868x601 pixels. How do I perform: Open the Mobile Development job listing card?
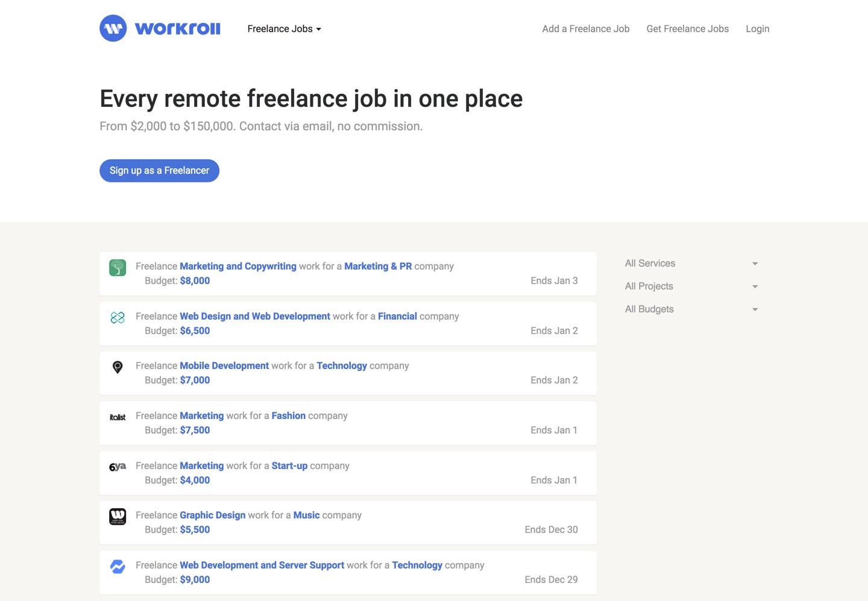(x=224, y=365)
